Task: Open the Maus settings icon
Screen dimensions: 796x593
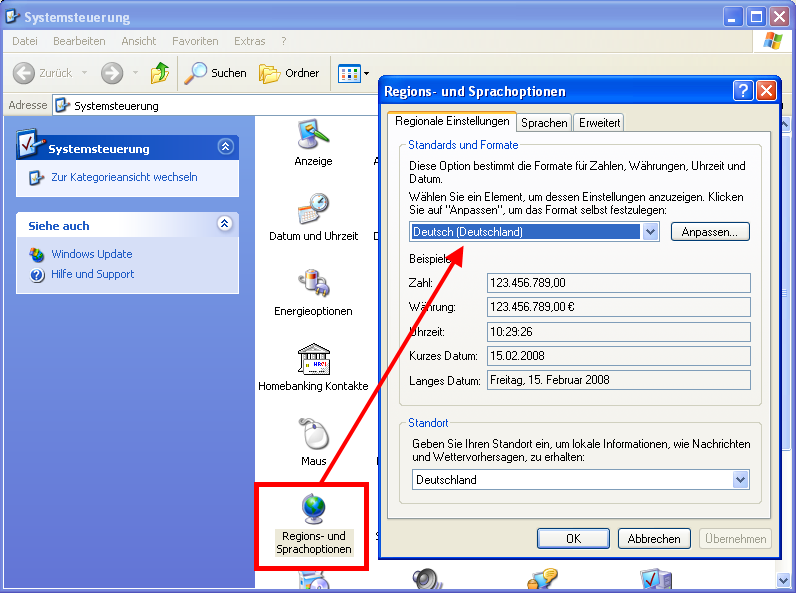Action: coord(313,437)
